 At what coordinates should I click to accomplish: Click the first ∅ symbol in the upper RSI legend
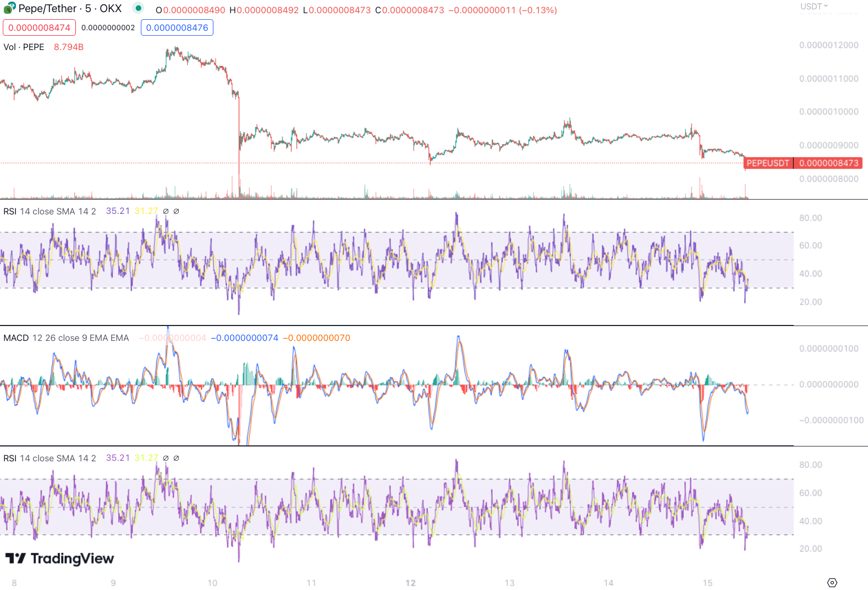tap(166, 211)
